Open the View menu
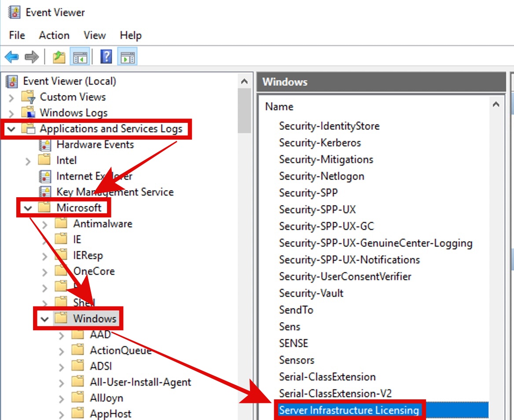The image size is (514, 420). (x=95, y=35)
